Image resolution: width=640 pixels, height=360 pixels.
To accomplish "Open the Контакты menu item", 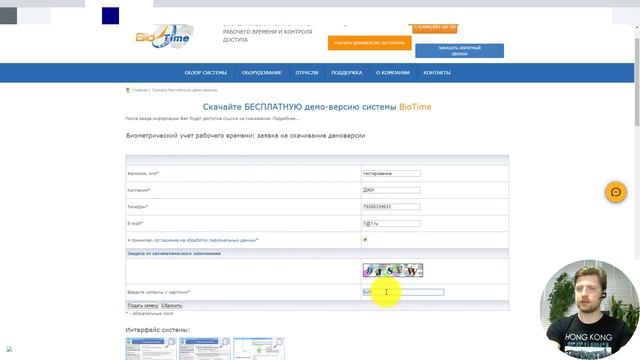I will [x=437, y=73].
